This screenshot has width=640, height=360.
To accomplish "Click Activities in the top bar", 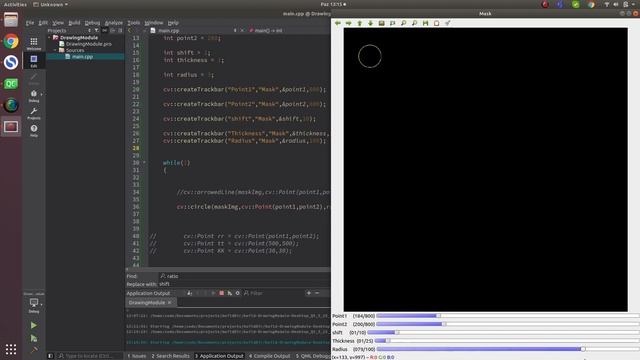I will pos(15,4).
